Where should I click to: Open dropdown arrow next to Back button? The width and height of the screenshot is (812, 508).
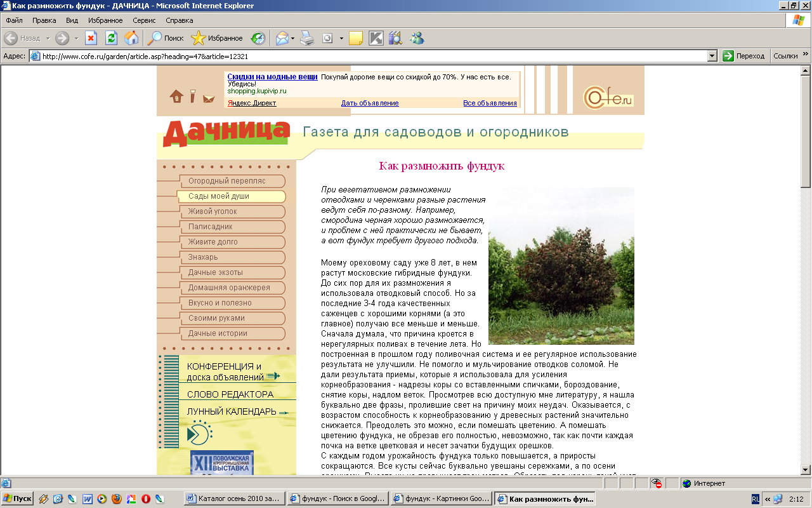(48, 38)
